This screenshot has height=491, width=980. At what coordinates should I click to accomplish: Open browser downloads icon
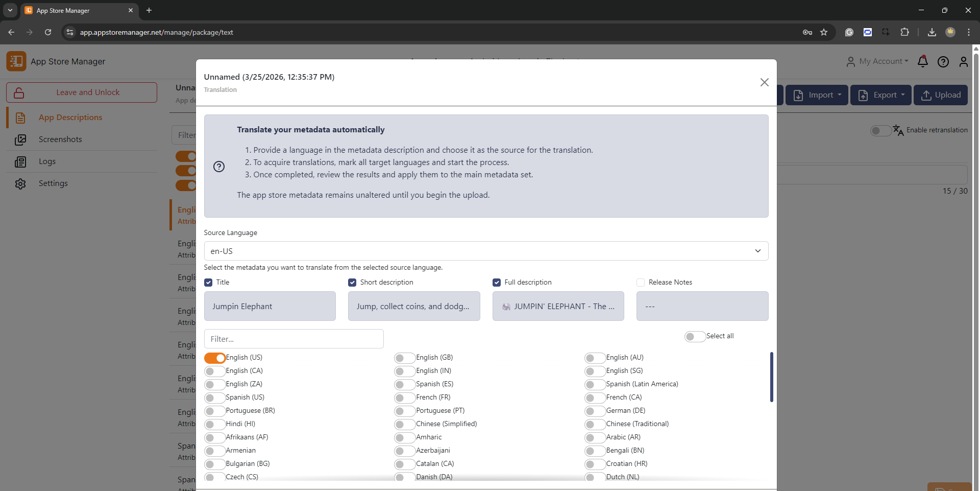(x=932, y=32)
